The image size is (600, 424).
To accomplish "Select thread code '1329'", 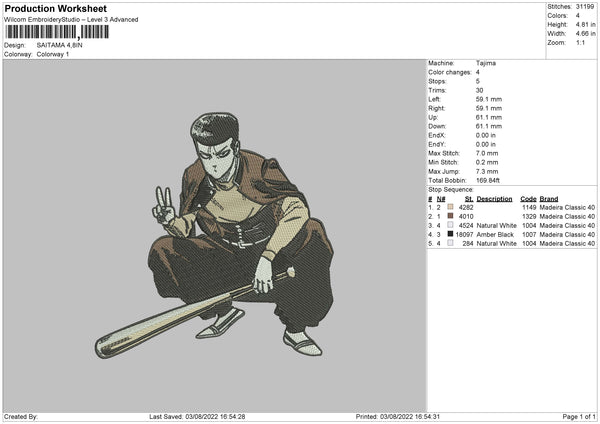I will coord(529,216).
